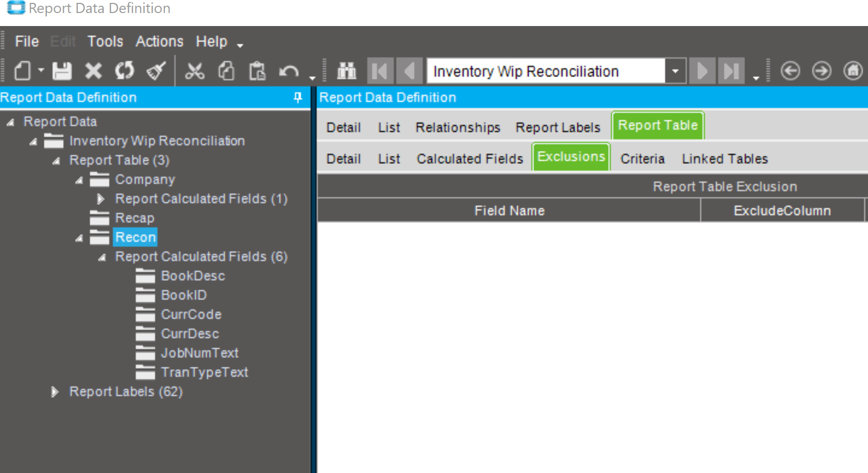Open Search with the binoculars icon

[347, 71]
